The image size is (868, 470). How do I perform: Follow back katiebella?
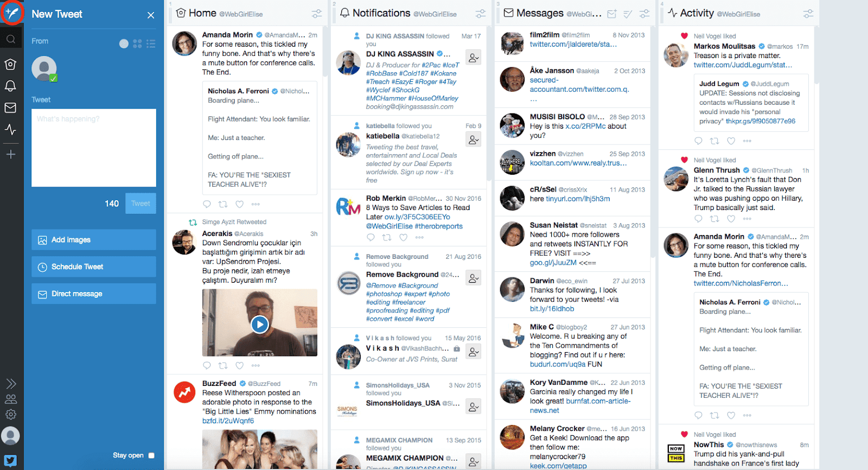474,139
